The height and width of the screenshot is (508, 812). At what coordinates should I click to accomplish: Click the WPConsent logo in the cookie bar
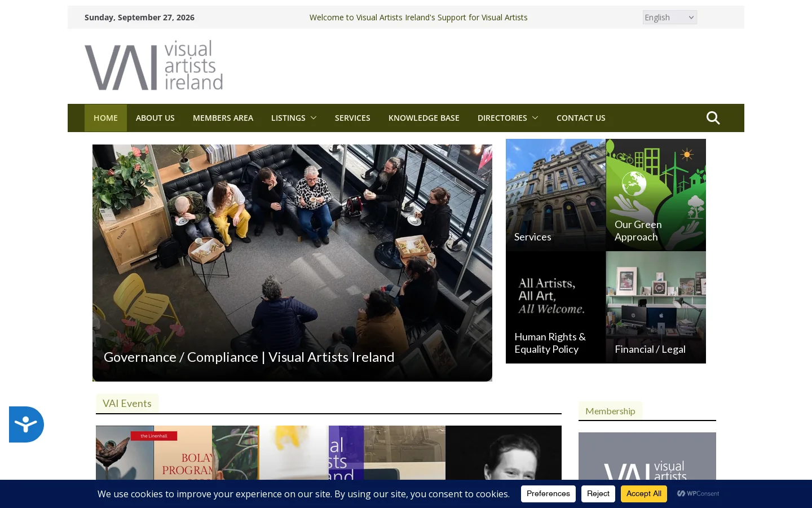coord(698,494)
